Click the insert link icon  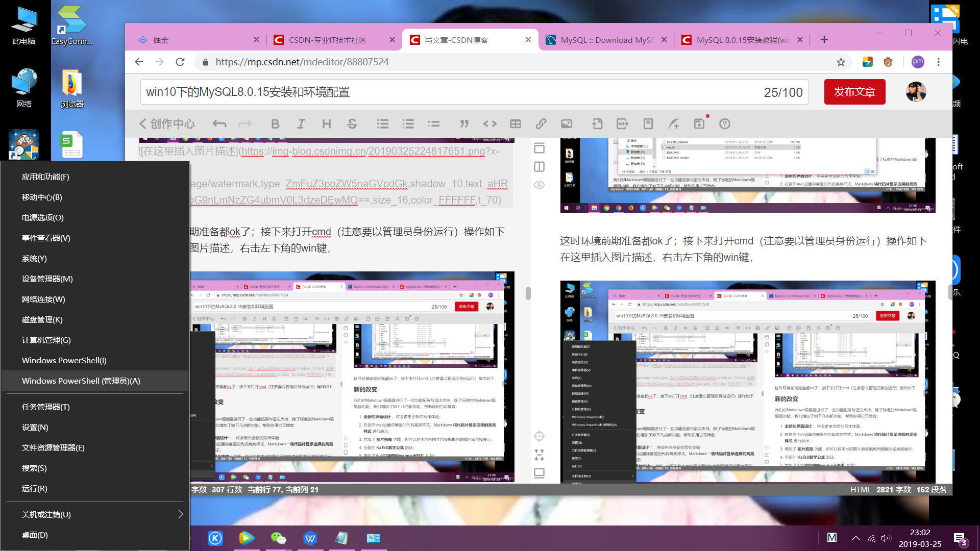[x=541, y=123]
